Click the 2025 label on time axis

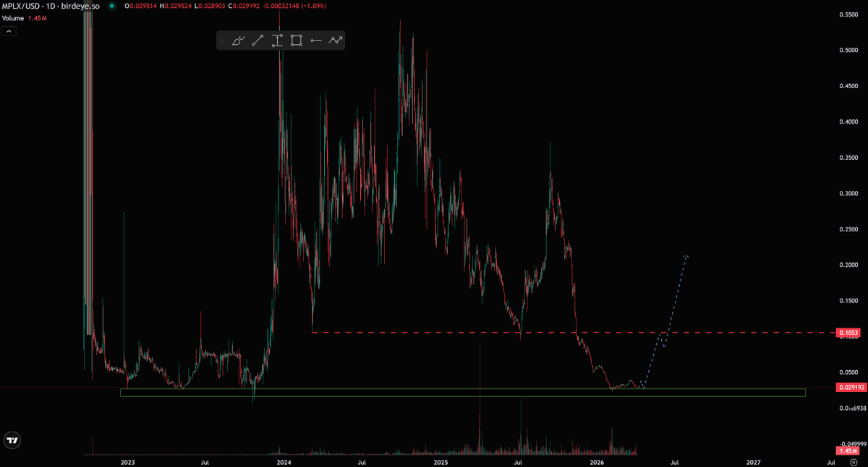[x=441, y=461]
